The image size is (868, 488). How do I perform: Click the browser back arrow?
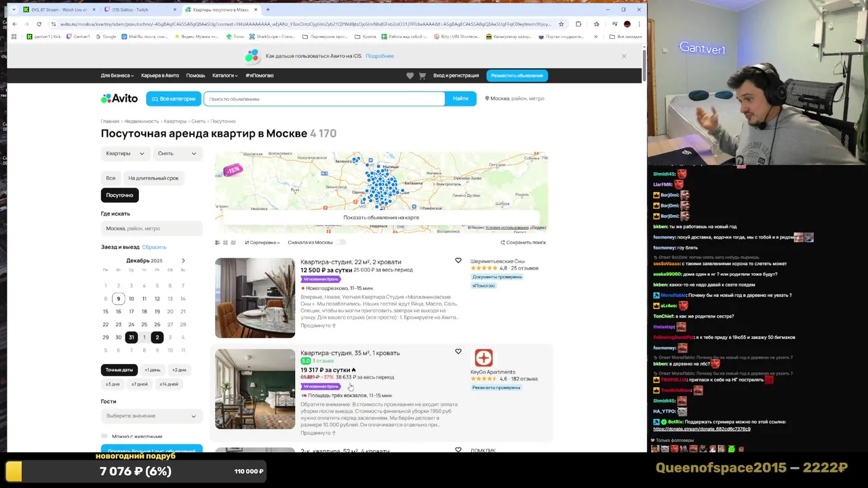(x=14, y=24)
